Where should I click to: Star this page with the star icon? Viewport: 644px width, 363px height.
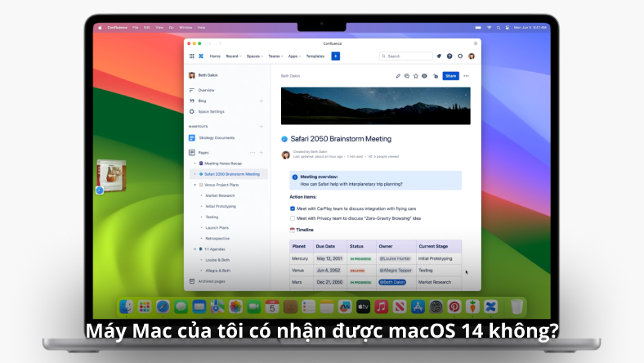coord(416,76)
